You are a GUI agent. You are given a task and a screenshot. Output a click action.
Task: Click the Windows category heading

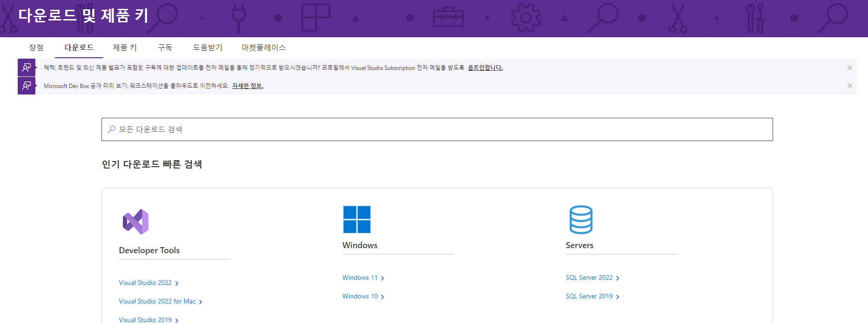click(x=360, y=245)
